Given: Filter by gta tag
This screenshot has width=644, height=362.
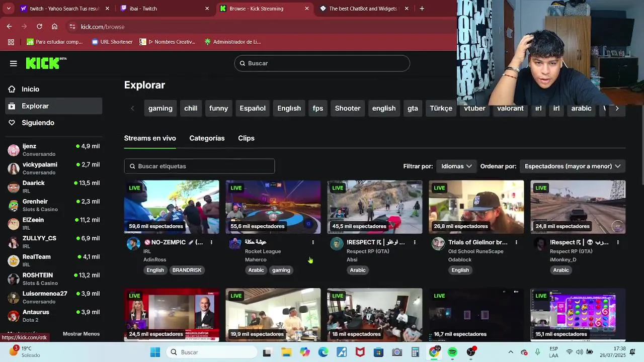Looking at the screenshot, I should pyautogui.click(x=413, y=108).
